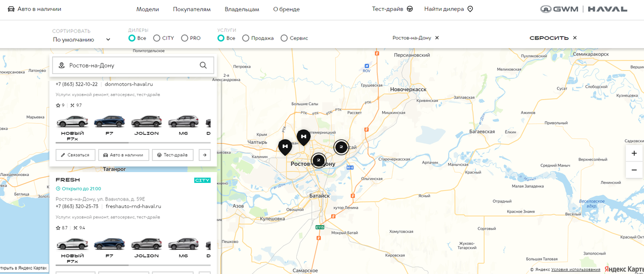The height and width of the screenshot is (274, 644).
Task: Open the donmotors-haval.ru website link
Action: tap(129, 84)
